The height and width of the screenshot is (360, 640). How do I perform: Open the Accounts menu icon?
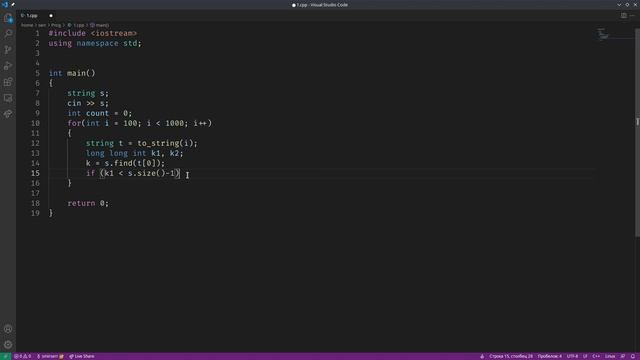coord(8,329)
